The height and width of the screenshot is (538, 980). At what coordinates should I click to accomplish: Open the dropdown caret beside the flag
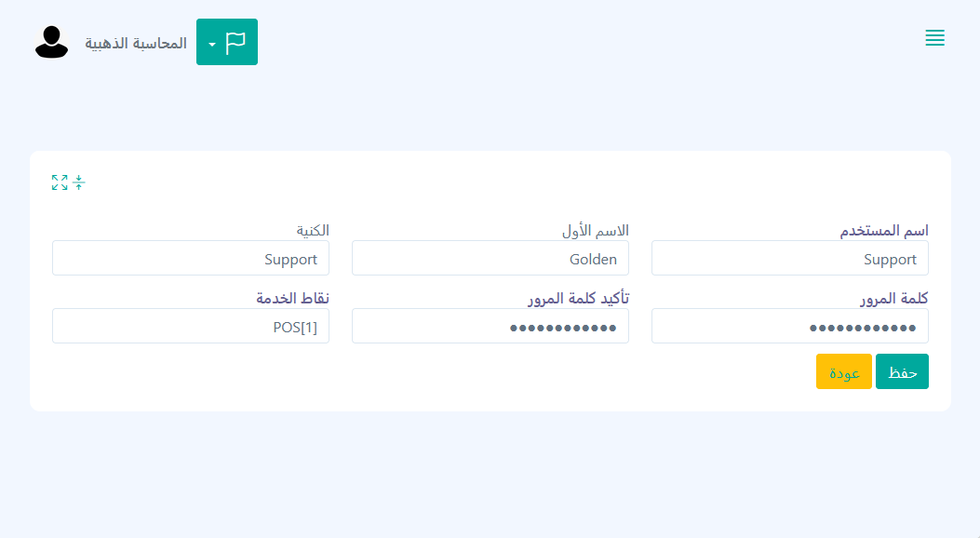pos(212,44)
